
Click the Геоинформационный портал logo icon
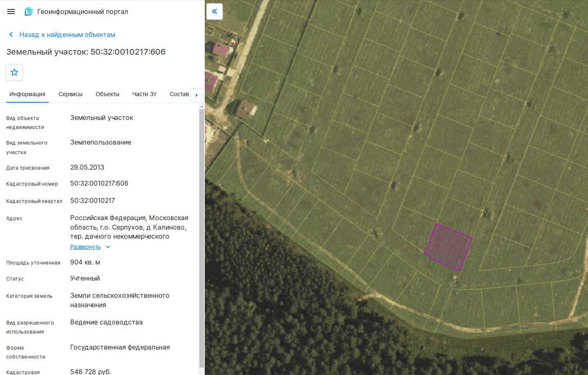click(29, 12)
